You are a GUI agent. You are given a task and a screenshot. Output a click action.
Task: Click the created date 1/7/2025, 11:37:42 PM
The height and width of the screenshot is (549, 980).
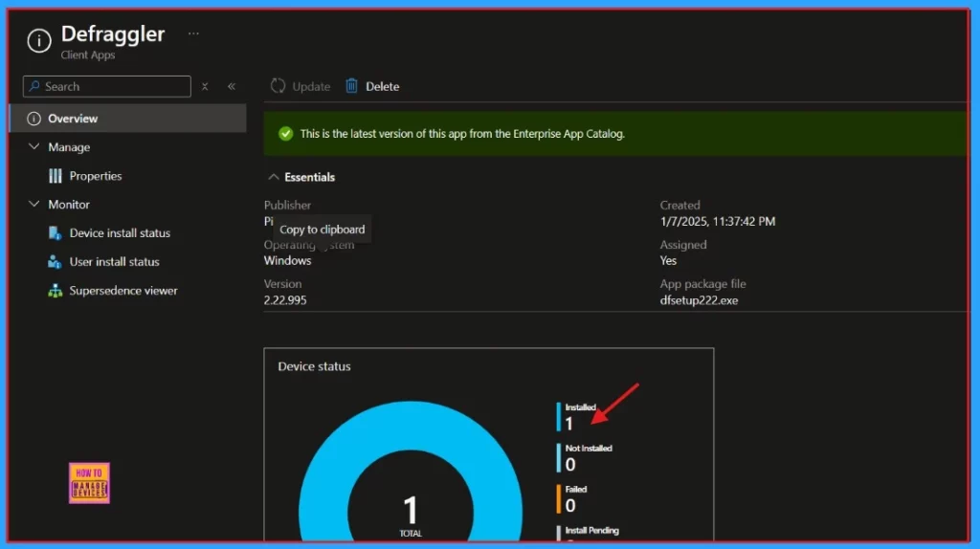[x=718, y=222]
